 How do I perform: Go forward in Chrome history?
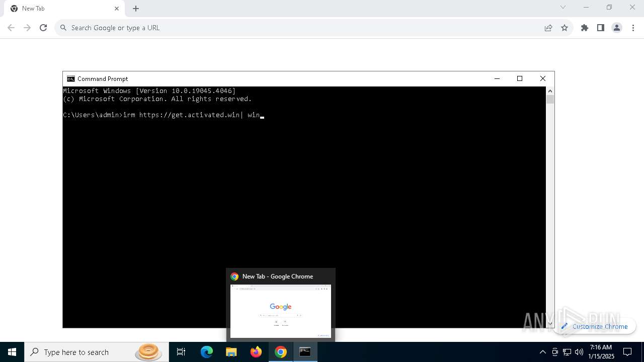pyautogui.click(x=27, y=28)
